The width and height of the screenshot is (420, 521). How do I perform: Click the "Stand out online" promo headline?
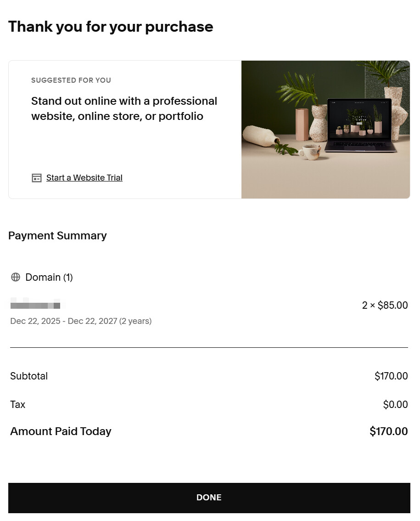click(124, 108)
